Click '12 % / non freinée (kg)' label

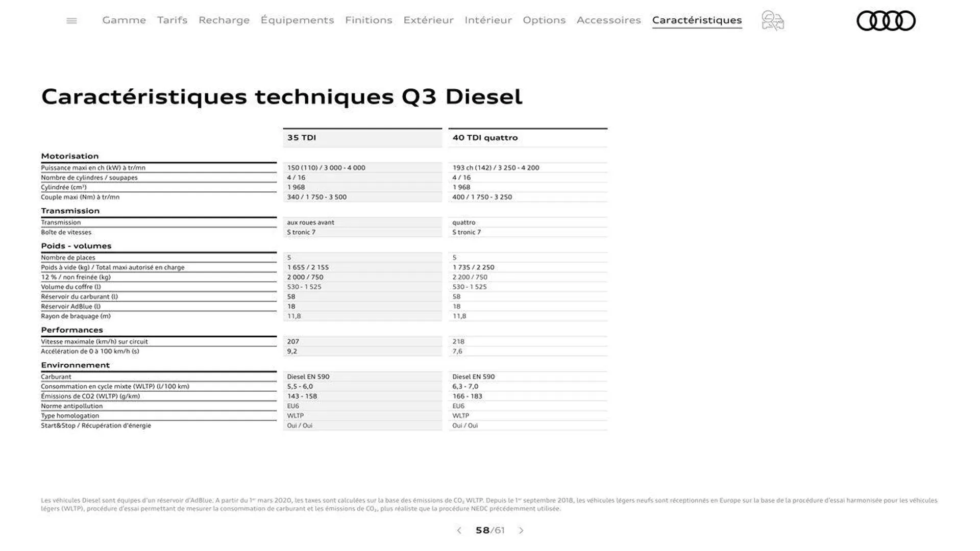tap(76, 277)
